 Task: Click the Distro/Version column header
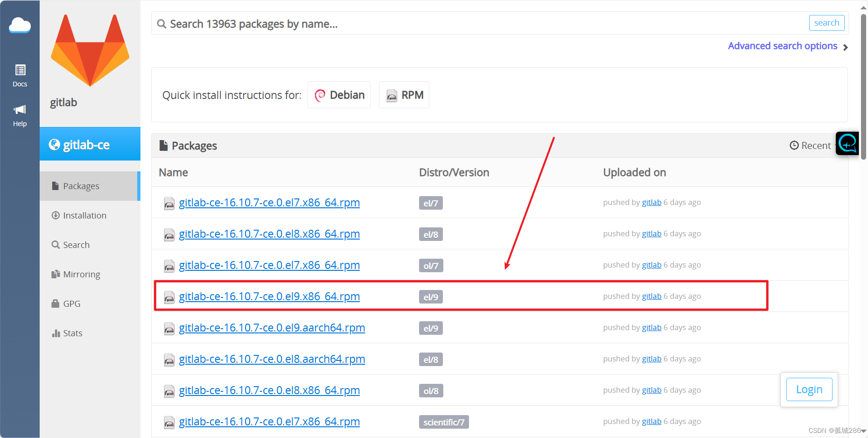point(454,172)
